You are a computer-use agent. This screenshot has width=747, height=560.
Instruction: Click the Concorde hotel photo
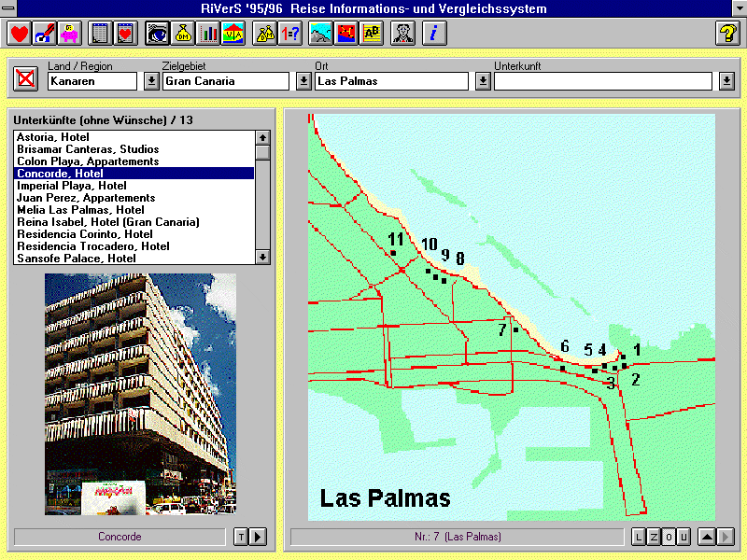pyautogui.click(x=140, y=394)
